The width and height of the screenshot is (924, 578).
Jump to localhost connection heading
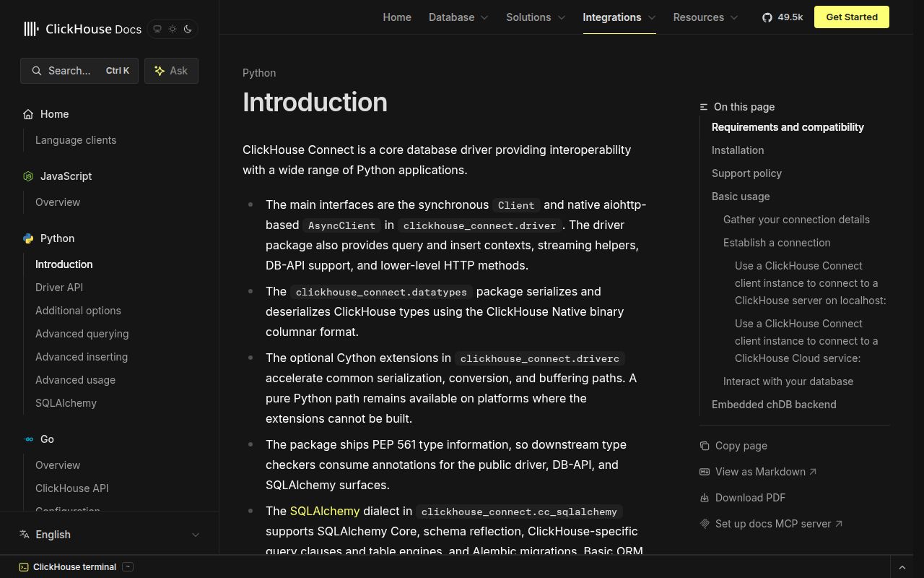click(x=810, y=283)
